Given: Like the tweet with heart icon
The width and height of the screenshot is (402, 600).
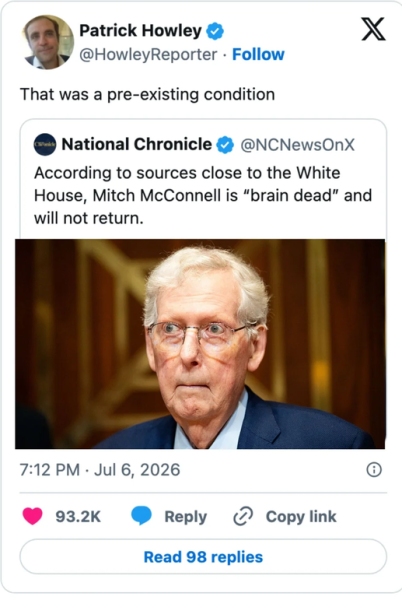Looking at the screenshot, I should point(33,516).
